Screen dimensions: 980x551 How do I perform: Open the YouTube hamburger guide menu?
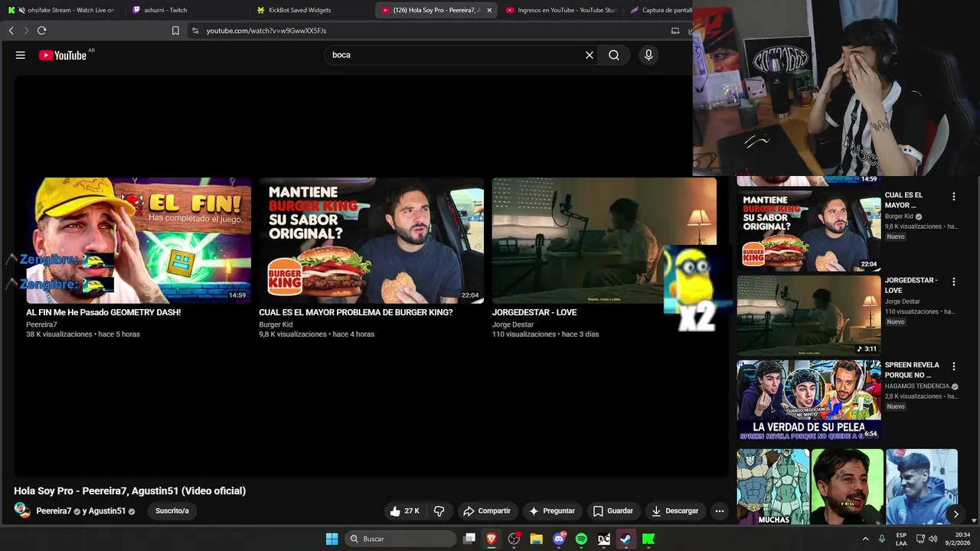coord(21,55)
